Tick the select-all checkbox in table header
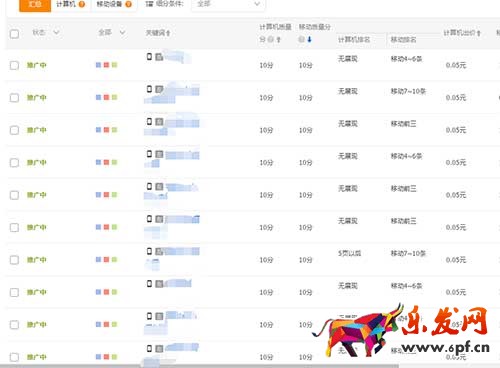The height and width of the screenshot is (368, 500). (14, 34)
